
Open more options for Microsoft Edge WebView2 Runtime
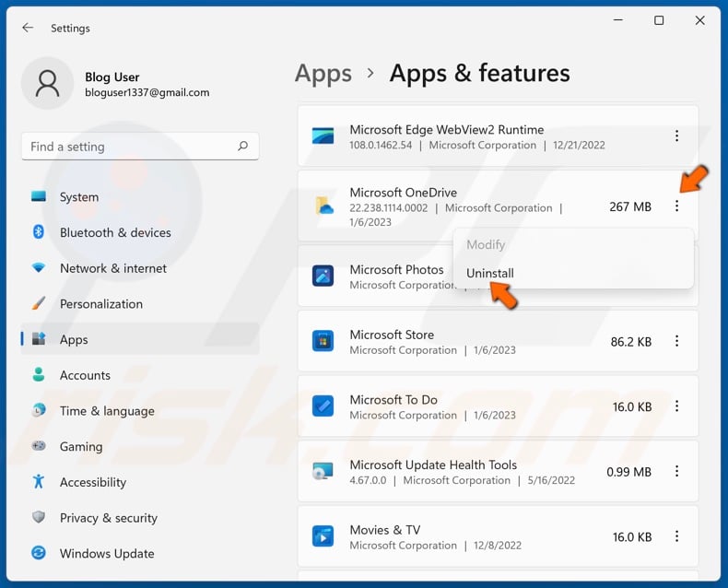point(676,135)
